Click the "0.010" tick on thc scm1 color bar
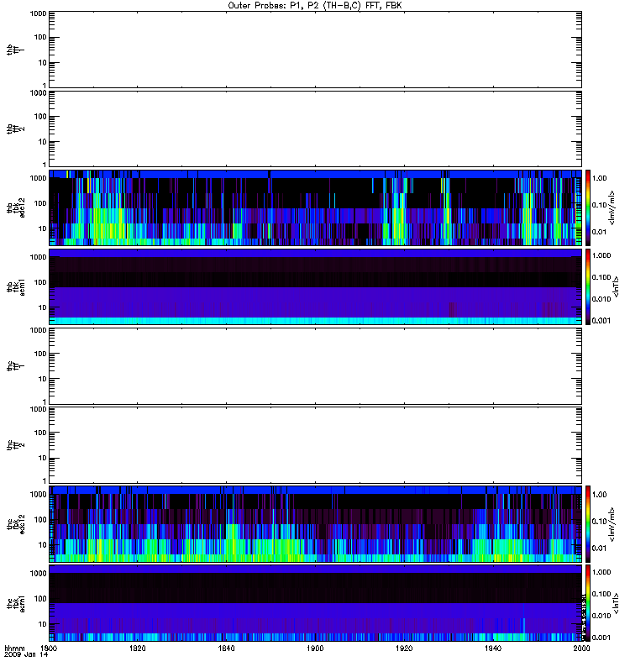This screenshot has height=672, width=630. point(601,616)
